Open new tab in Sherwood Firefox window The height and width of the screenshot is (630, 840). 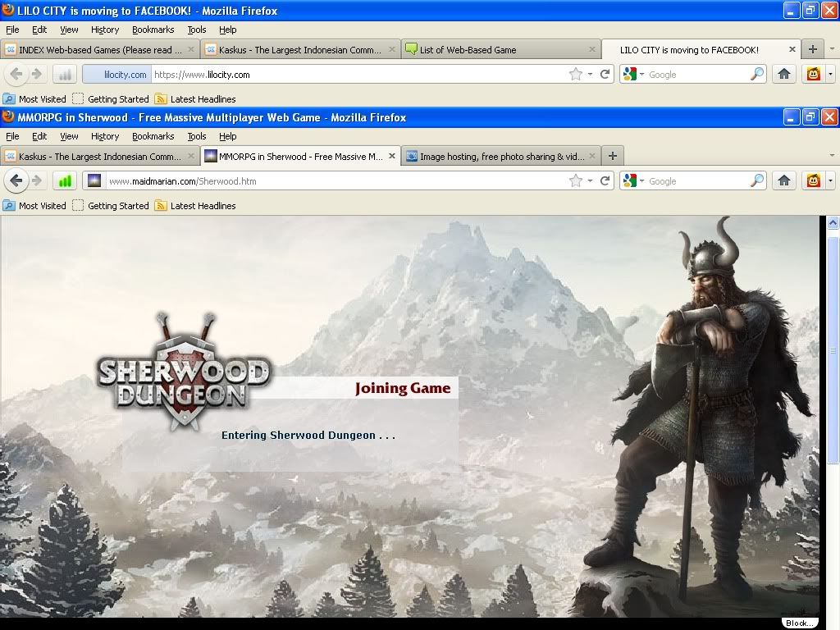[613, 156]
